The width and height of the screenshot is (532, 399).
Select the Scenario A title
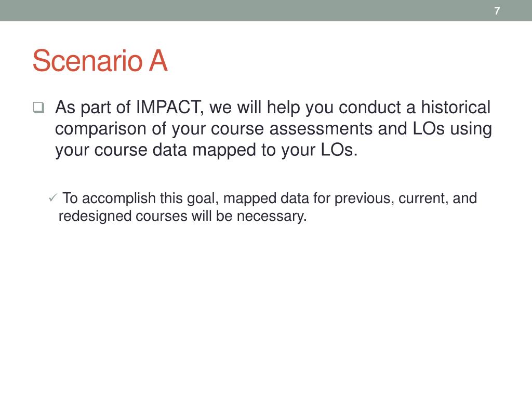100,61
